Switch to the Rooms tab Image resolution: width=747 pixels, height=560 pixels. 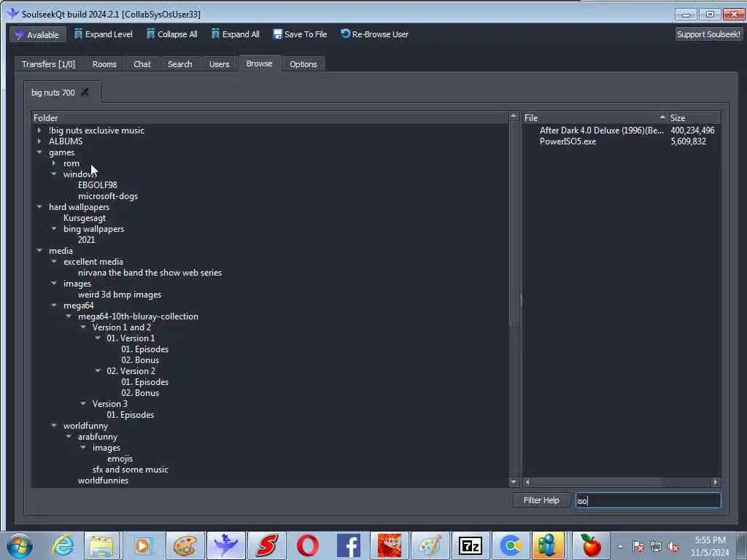click(x=104, y=64)
